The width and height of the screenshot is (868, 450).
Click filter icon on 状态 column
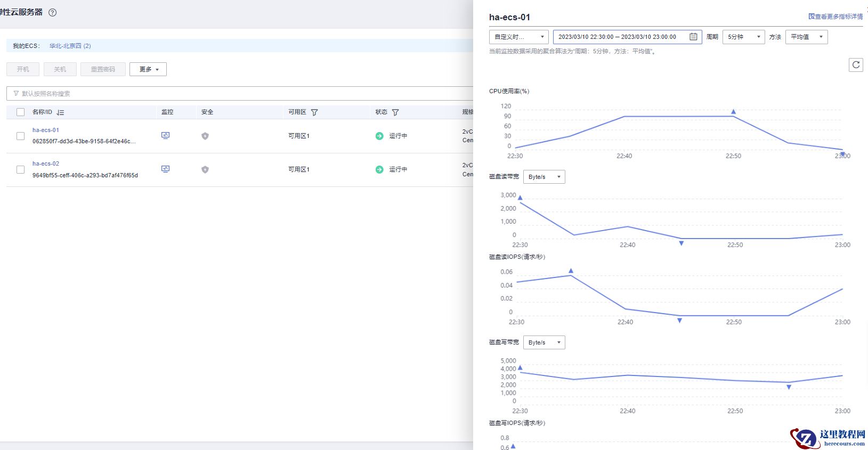395,112
